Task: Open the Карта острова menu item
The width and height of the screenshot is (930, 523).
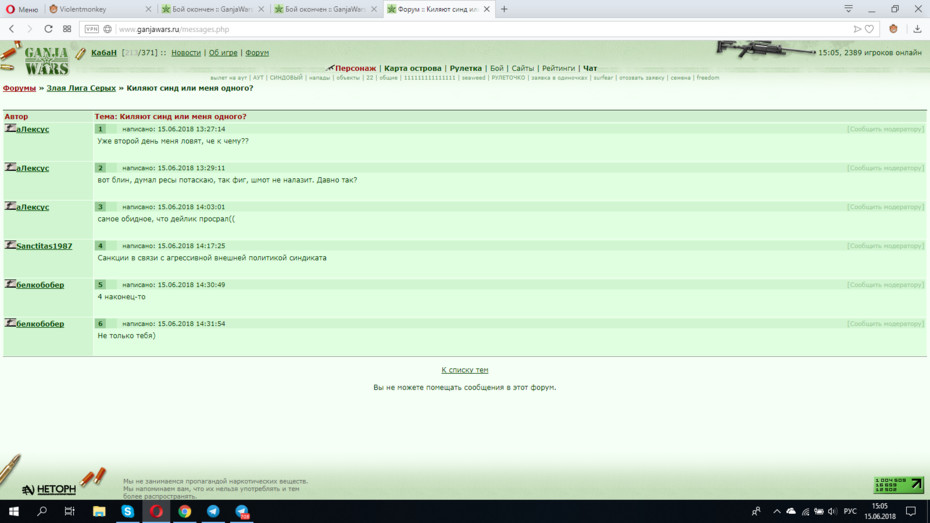Action: [413, 68]
